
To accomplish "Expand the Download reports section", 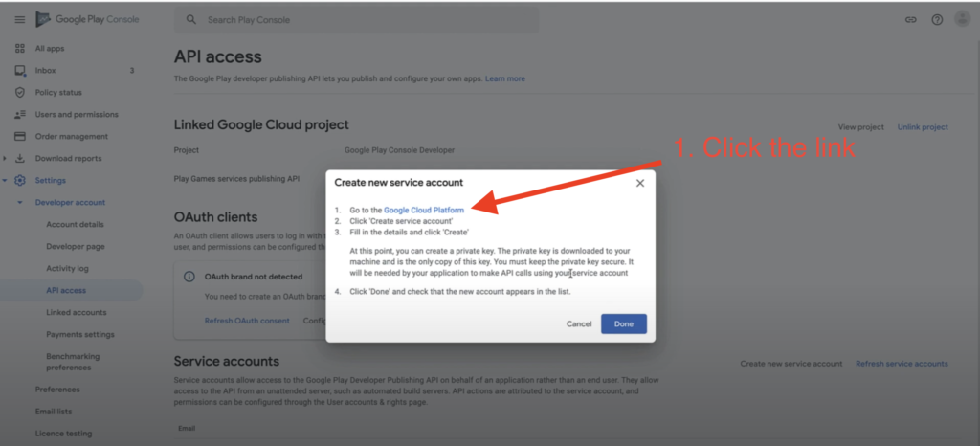I will 6,158.
